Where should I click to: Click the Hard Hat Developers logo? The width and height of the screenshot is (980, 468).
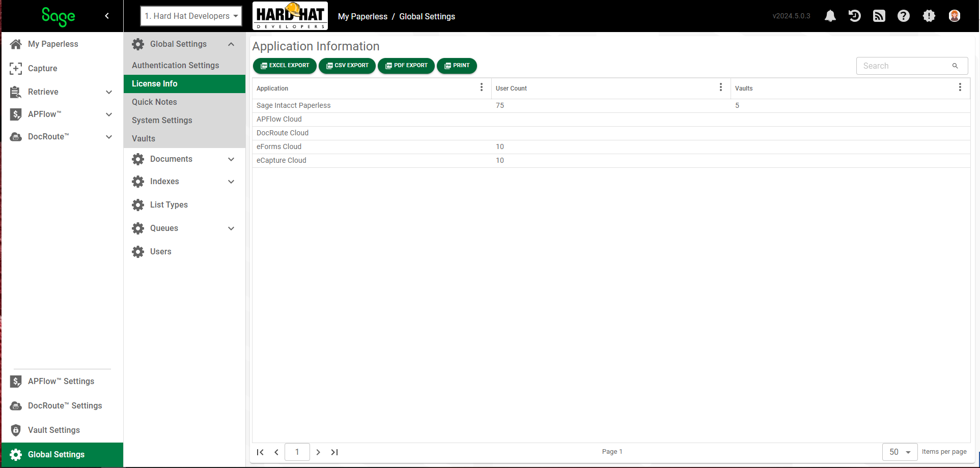pos(290,16)
